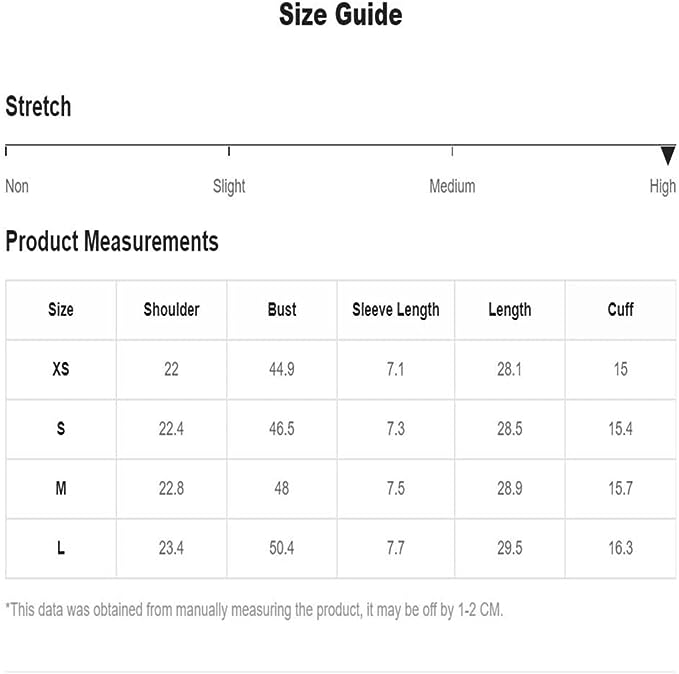Select the M size row label
This screenshot has width=679, height=674.
(x=61, y=489)
